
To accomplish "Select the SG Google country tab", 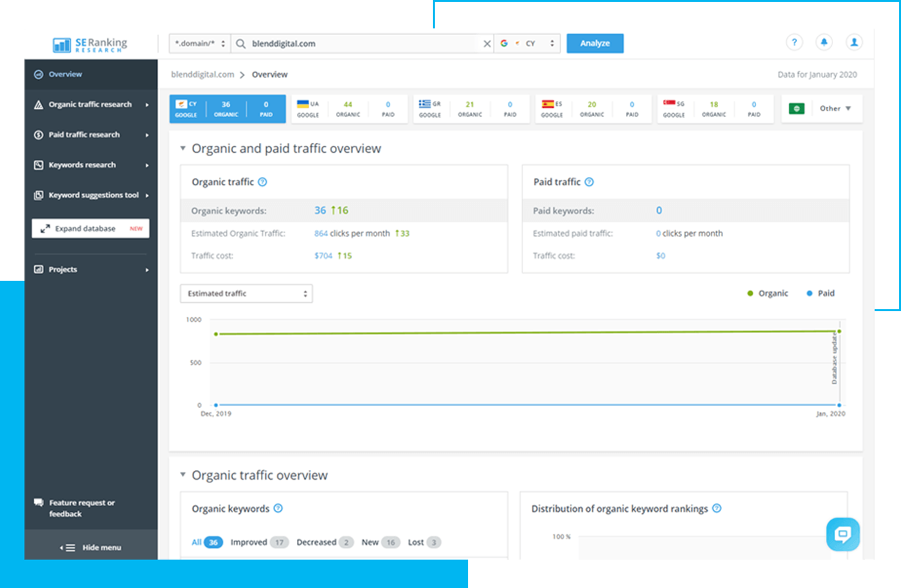I will tap(715, 109).
